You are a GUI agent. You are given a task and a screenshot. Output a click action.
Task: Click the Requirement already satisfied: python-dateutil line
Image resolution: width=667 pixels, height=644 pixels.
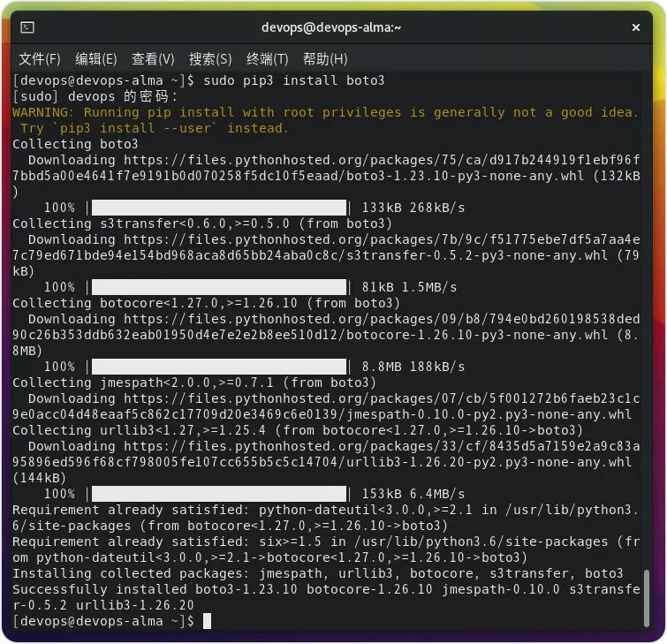click(x=325, y=510)
